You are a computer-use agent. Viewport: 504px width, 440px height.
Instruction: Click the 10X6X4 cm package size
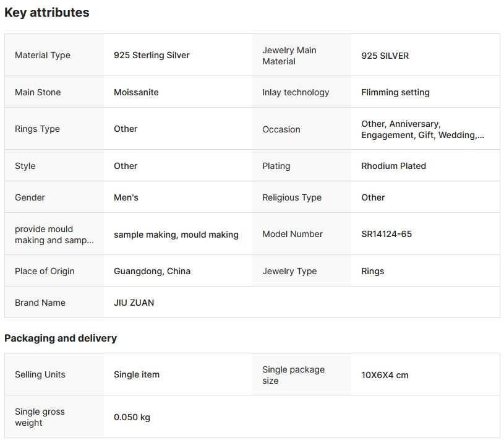pos(385,375)
